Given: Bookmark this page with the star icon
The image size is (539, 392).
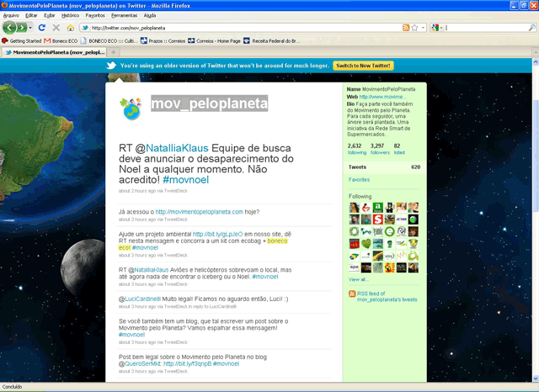Looking at the screenshot, I should pyautogui.click(x=414, y=28).
